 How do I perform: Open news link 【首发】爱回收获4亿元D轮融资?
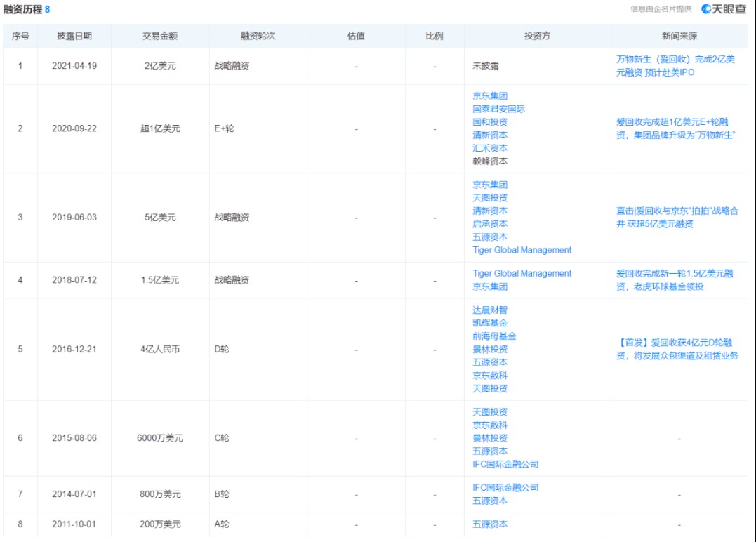[x=677, y=349]
